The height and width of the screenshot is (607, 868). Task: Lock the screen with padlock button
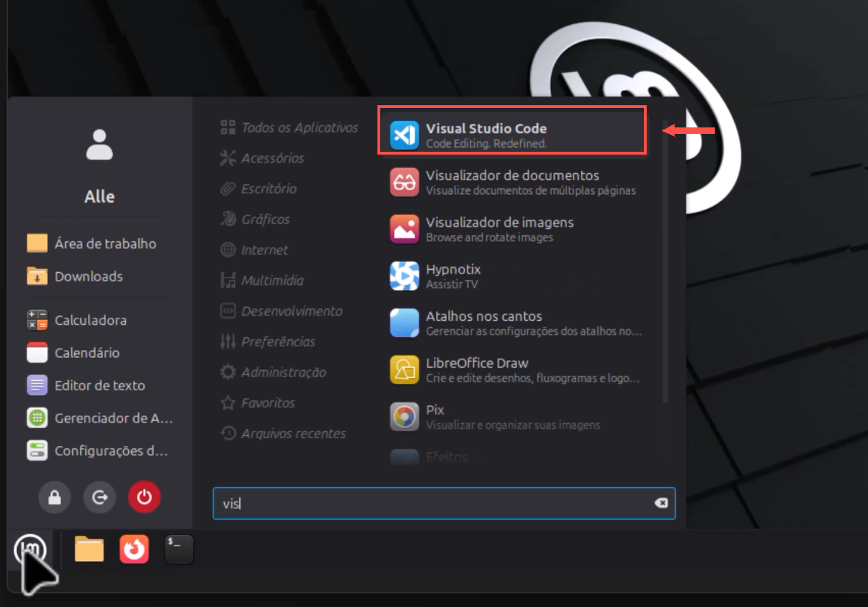click(55, 497)
